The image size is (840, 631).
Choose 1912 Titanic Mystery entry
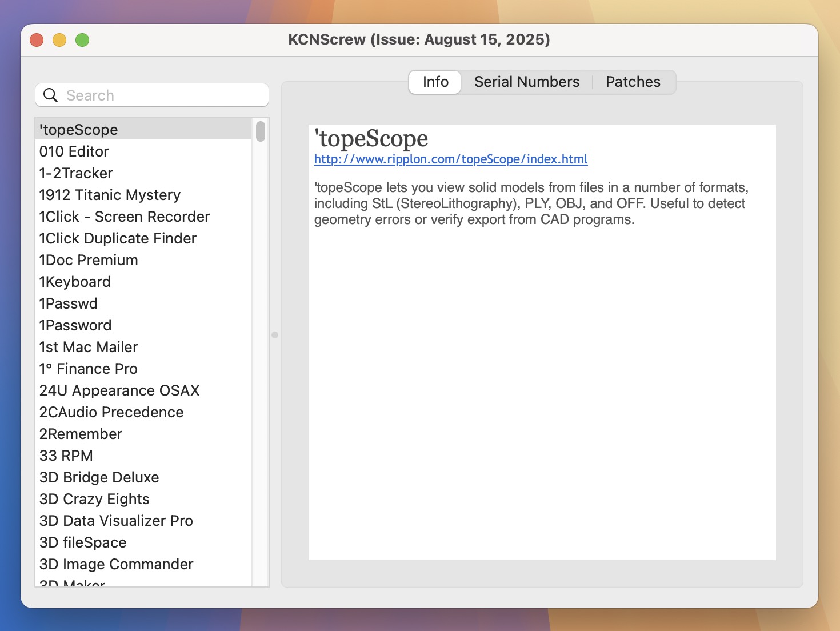coord(110,195)
